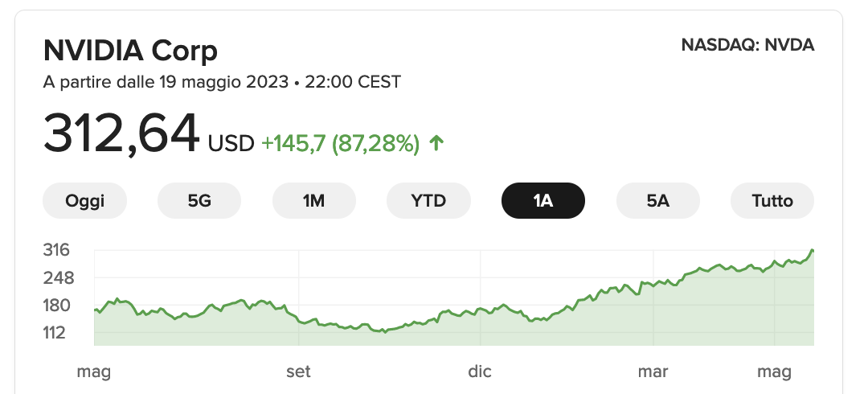Viewport: 868px width, 394px height.
Task: Click the 112 y-axis label
Action: pos(56,333)
